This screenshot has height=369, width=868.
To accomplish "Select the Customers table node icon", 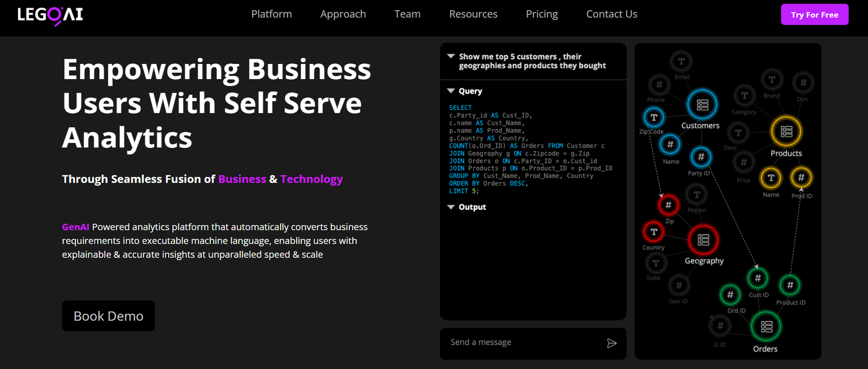I will 702,105.
